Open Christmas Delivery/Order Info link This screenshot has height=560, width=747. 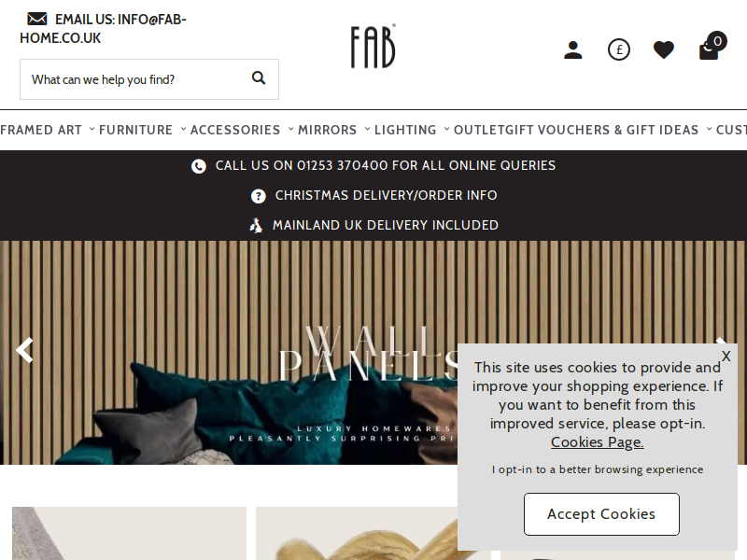tap(386, 195)
